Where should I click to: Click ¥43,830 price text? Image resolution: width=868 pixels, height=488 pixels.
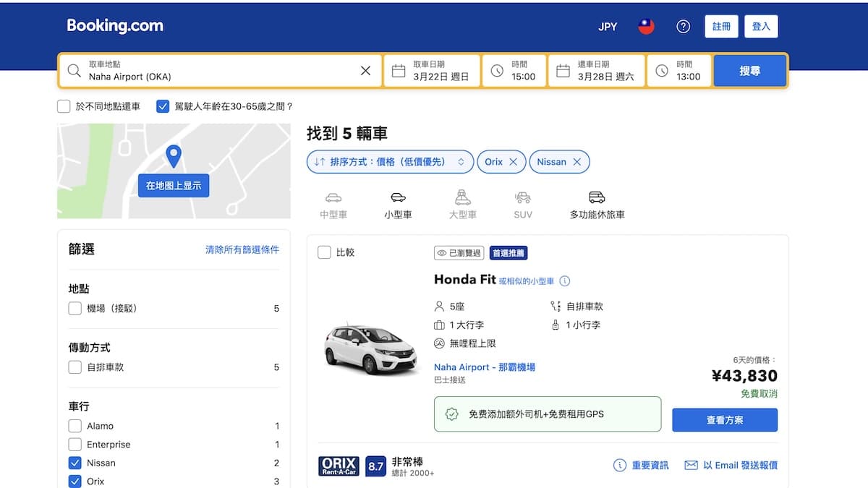[744, 376]
